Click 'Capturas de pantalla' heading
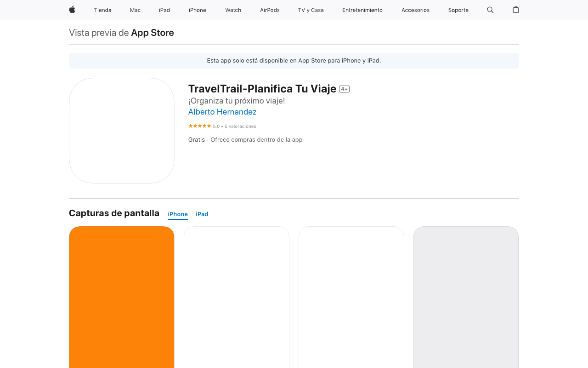 point(114,213)
